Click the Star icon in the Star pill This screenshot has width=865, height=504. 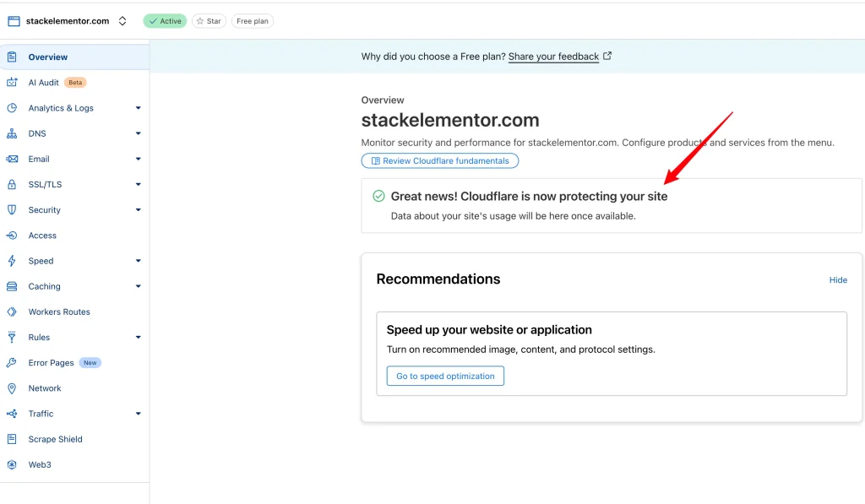pyautogui.click(x=200, y=21)
